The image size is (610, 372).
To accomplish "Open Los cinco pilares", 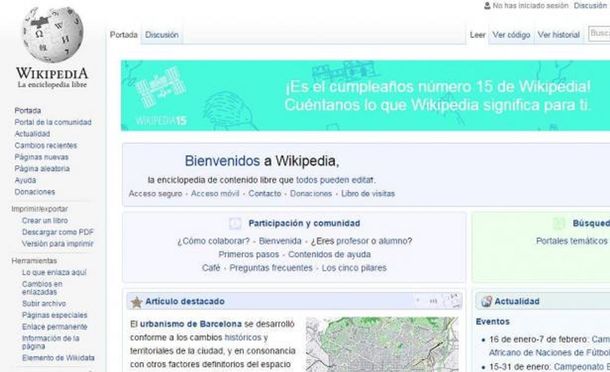I will [354, 268].
